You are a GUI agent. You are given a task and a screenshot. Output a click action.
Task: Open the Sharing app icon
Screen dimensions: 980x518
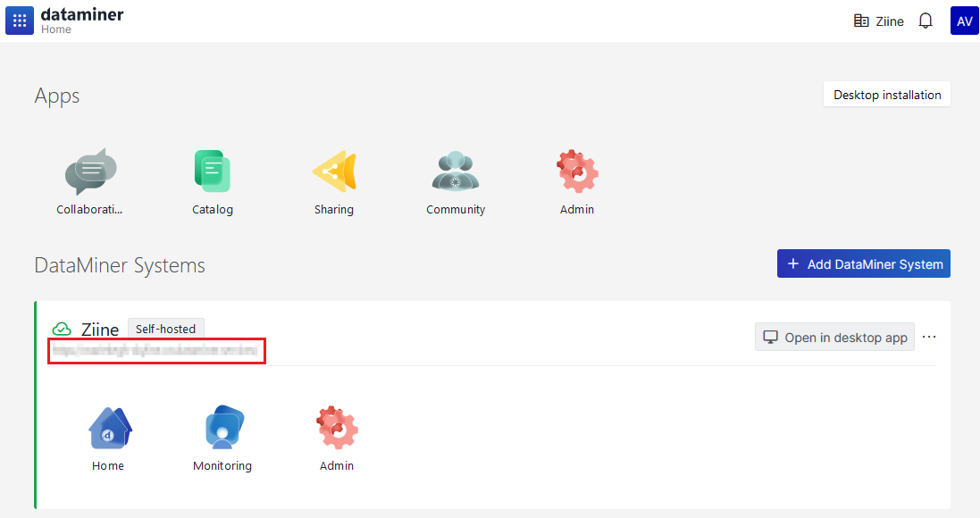(x=334, y=171)
